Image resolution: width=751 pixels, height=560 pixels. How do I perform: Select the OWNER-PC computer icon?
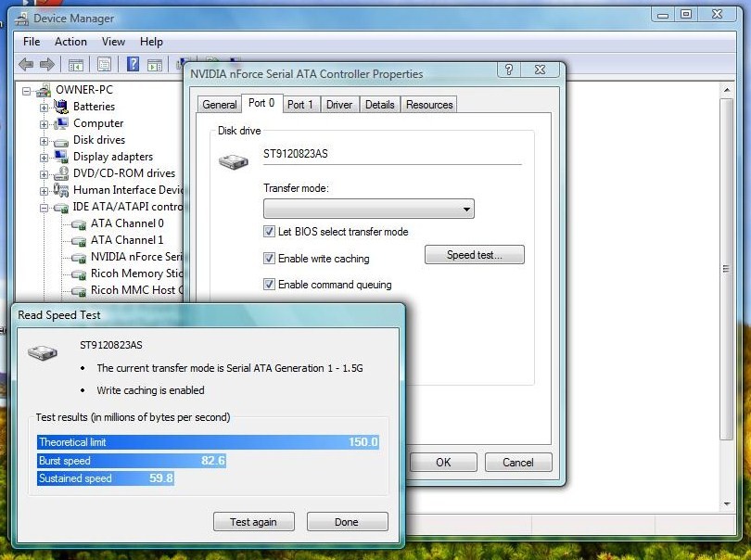point(45,90)
